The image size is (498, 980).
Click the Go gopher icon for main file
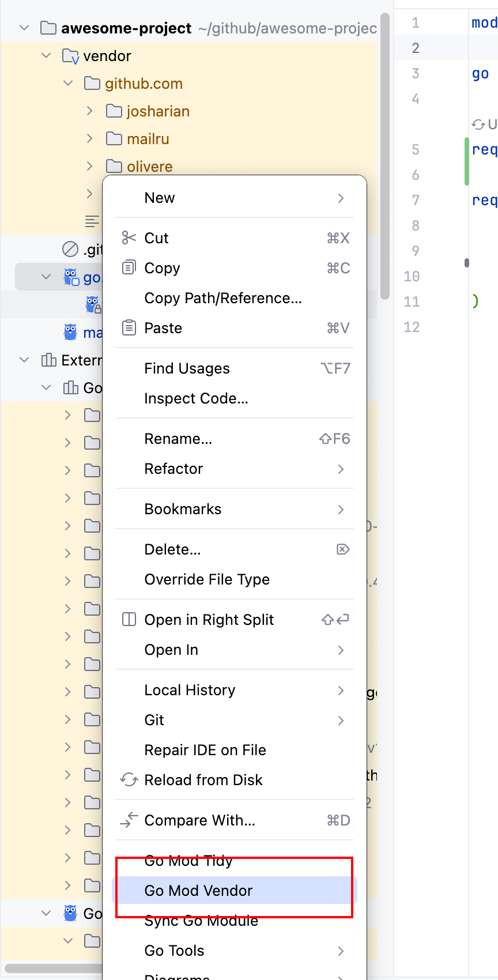click(70, 333)
